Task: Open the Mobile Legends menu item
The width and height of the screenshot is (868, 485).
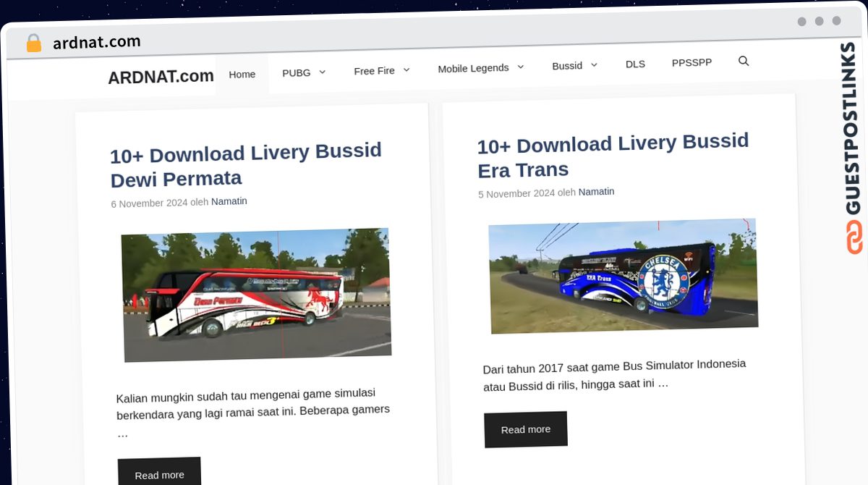Action: pyautogui.click(x=473, y=68)
